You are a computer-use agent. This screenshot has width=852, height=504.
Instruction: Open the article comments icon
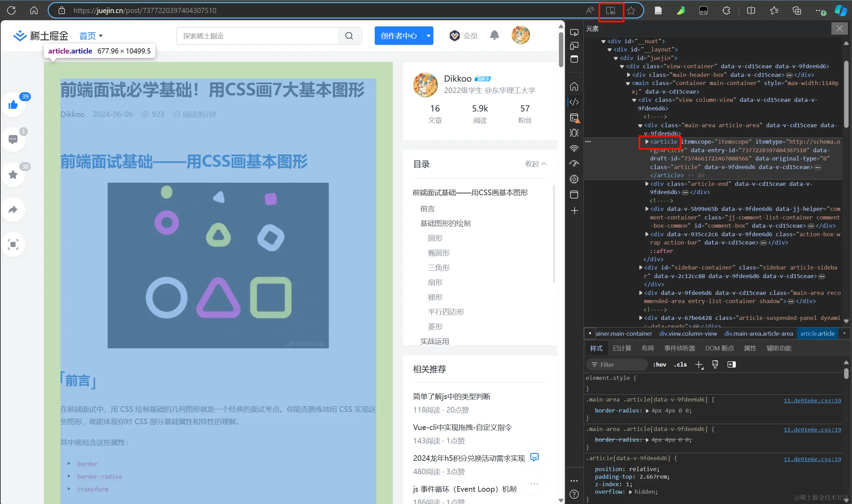13,140
